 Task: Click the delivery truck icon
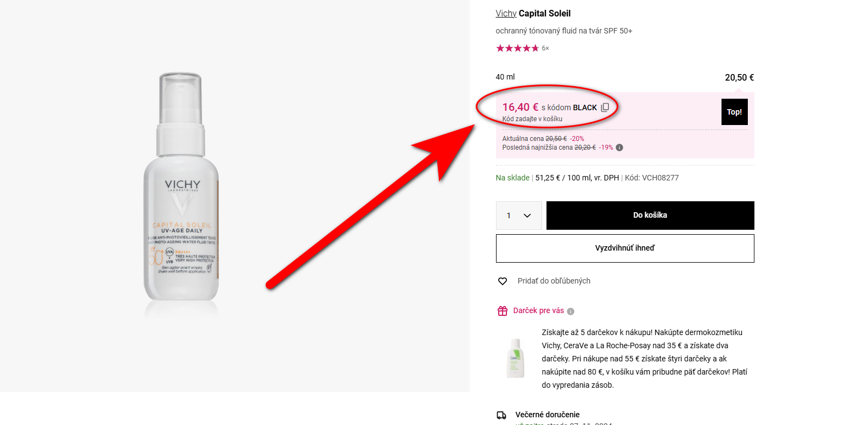(501, 415)
